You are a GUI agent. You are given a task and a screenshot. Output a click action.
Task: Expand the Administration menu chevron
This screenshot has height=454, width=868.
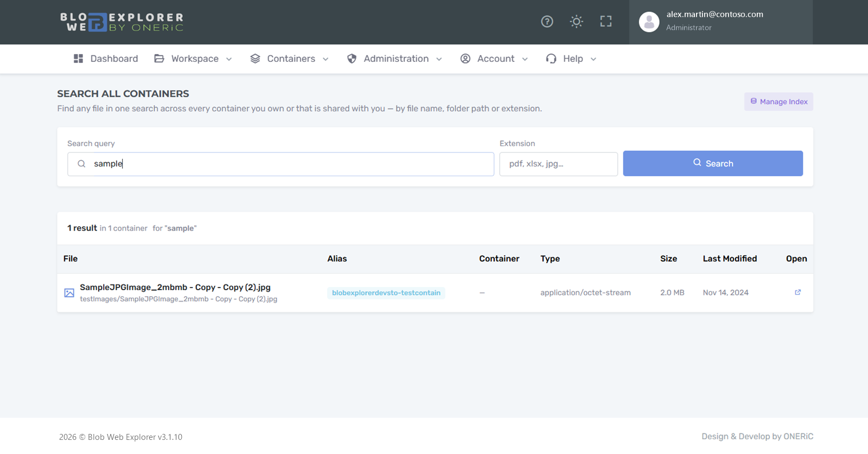[439, 59]
